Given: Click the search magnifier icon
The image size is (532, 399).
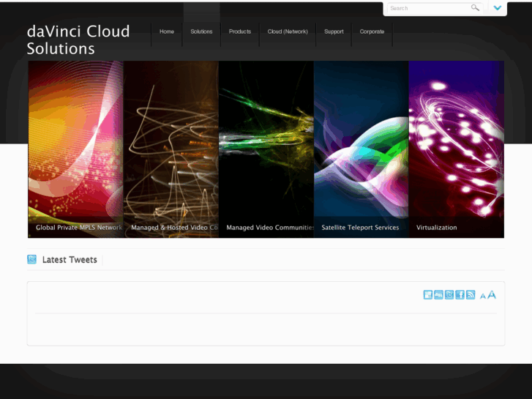Looking at the screenshot, I should point(476,8).
